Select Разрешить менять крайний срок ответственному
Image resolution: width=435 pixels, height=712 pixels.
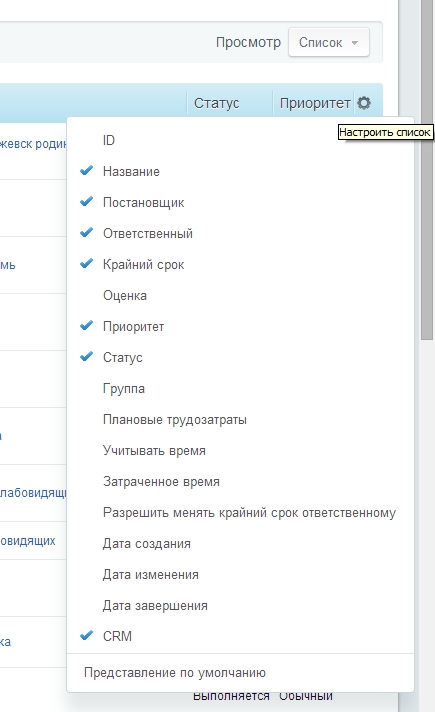249,513
